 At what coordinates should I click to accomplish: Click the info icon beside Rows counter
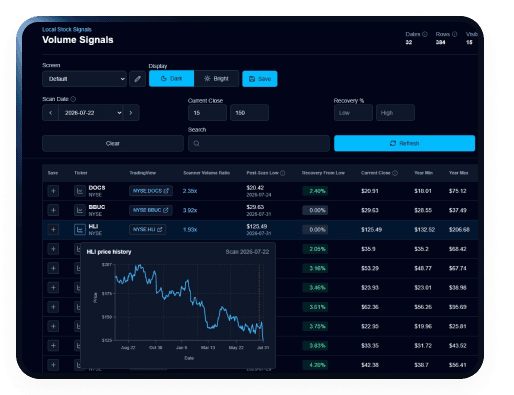(x=454, y=34)
